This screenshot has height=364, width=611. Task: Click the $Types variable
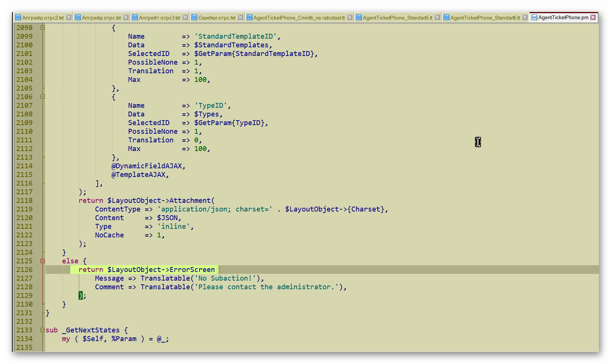point(207,114)
